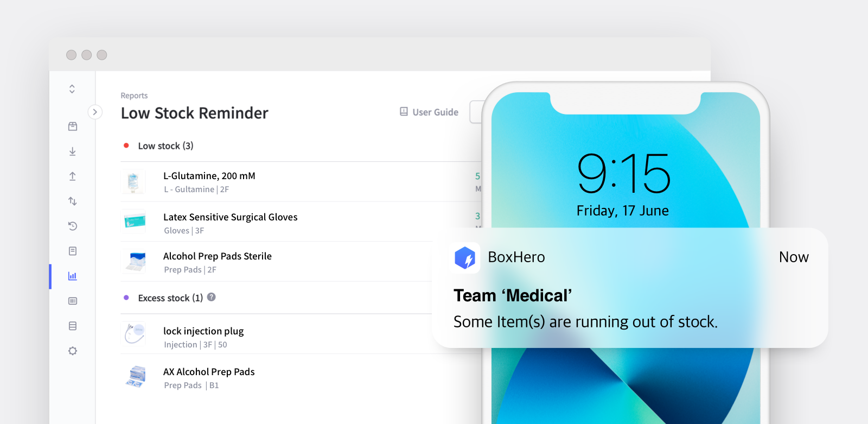Click the lock injection plug thumbnail

point(133,334)
